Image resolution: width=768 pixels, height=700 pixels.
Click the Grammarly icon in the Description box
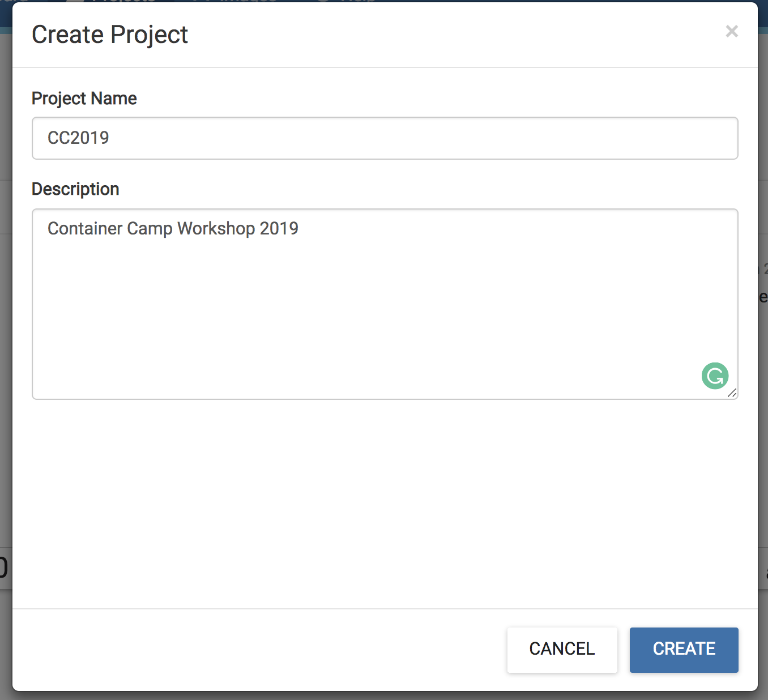715,376
